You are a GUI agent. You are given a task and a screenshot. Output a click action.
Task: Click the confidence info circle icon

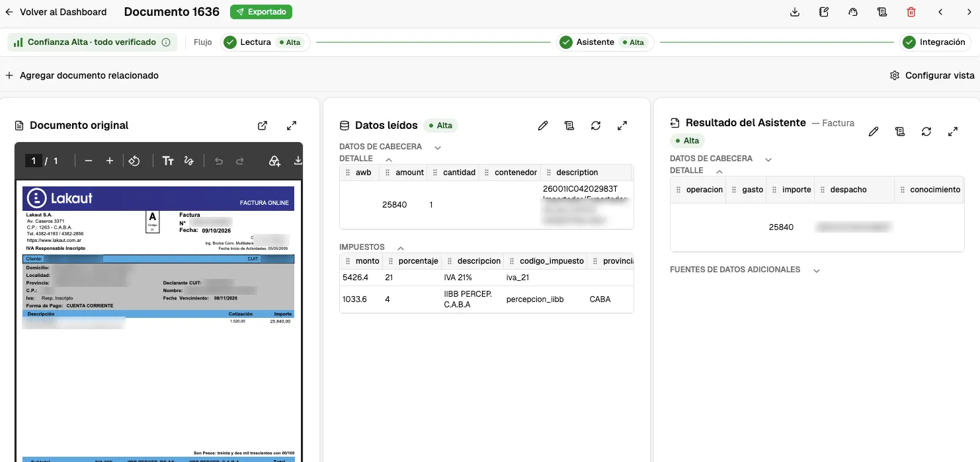[x=166, y=42]
